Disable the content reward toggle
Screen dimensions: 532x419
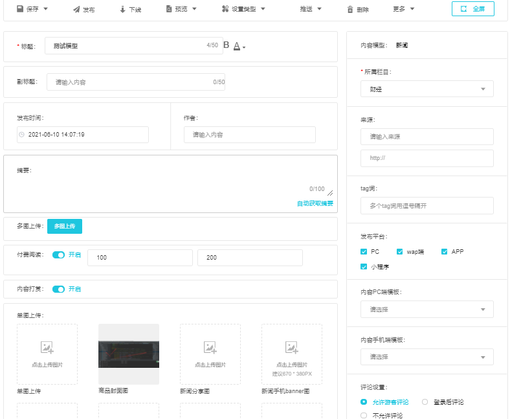click(59, 289)
